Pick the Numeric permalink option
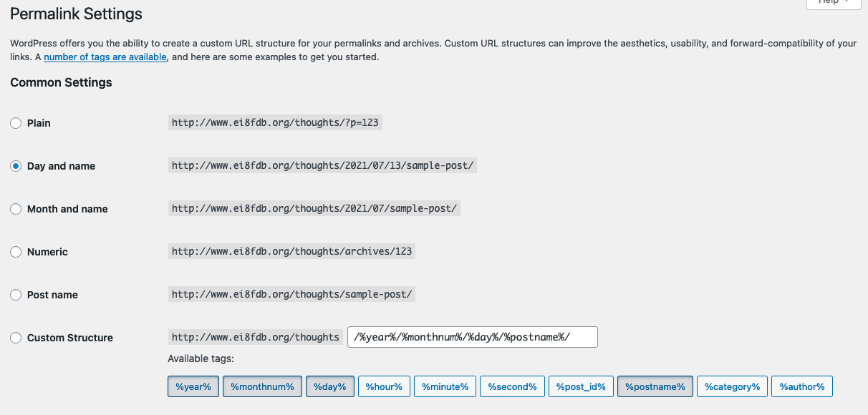The image size is (868, 415). tap(16, 252)
